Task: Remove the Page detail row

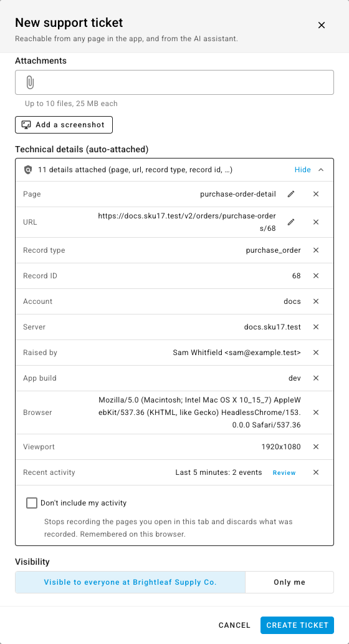Action: coord(316,194)
